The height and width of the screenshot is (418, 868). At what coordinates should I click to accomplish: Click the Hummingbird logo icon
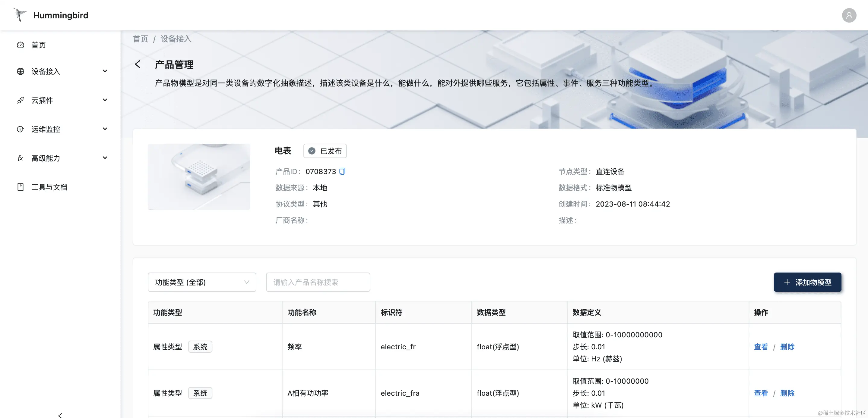[x=20, y=15]
